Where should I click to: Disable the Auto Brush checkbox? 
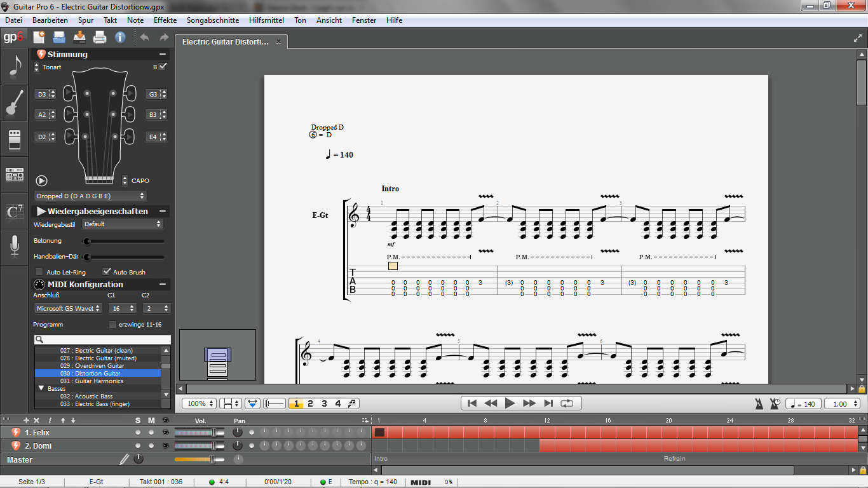point(106,272)
